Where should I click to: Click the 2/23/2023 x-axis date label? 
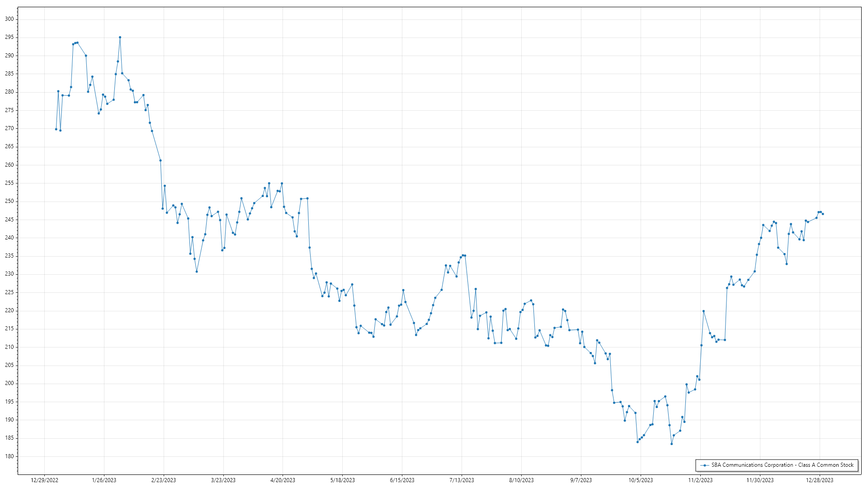point(164,480)
